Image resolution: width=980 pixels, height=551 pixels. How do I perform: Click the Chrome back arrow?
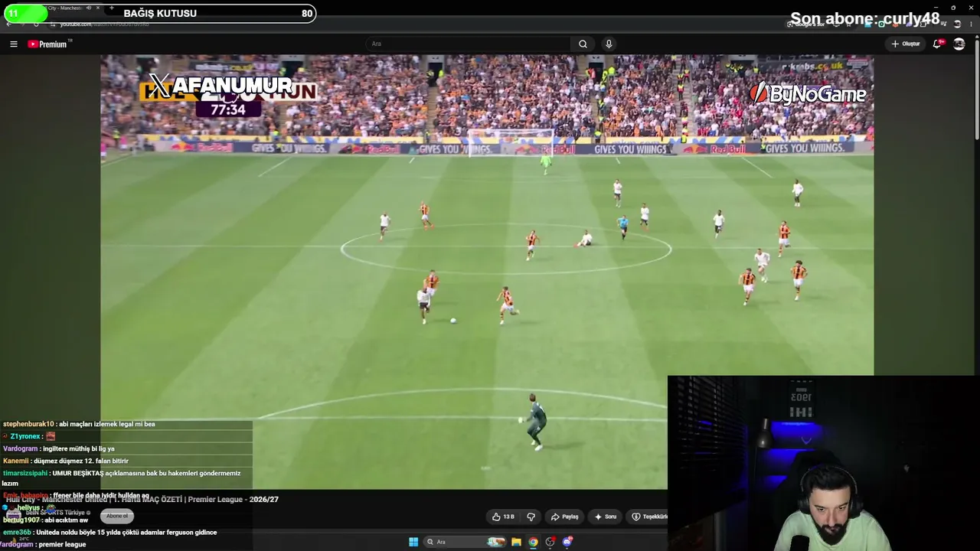point(8,24)
